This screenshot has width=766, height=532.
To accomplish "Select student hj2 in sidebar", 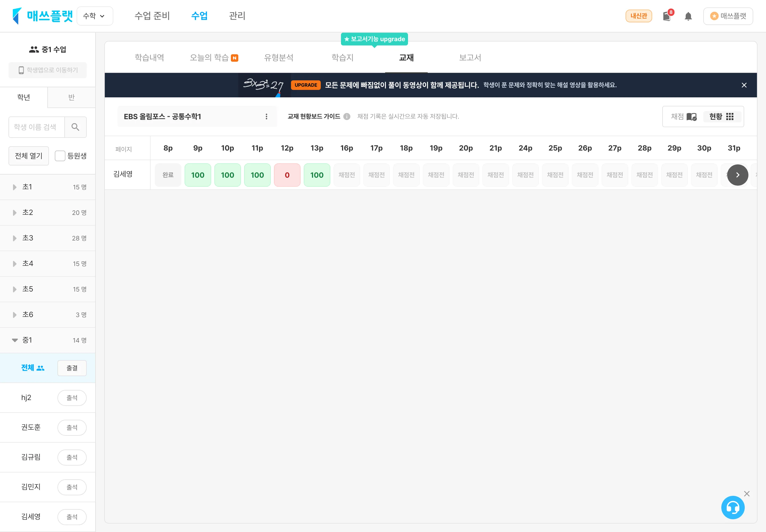I will [26, 398].
